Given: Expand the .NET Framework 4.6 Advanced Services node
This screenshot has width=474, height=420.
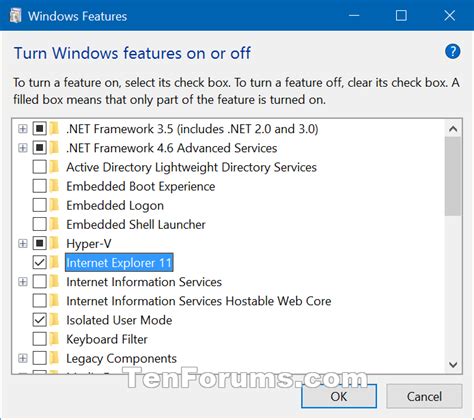Looking at the screenshot, I should (23, 147).
